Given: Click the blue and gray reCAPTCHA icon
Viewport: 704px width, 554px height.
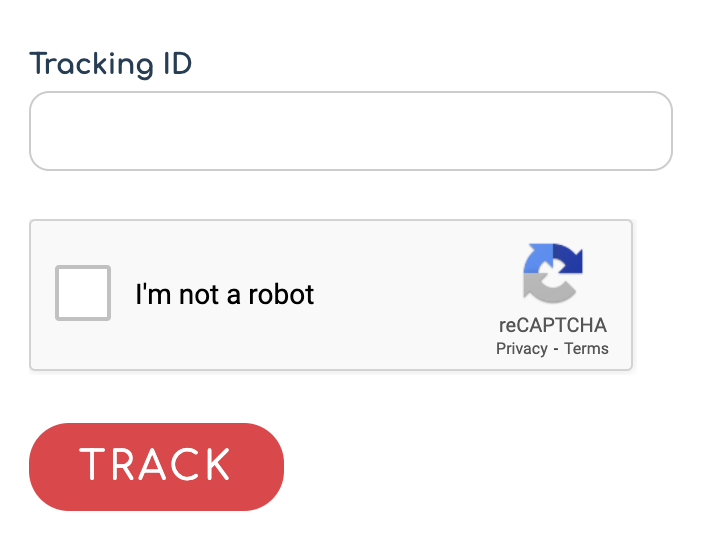Looking at the screenshot, I should 553,273.
